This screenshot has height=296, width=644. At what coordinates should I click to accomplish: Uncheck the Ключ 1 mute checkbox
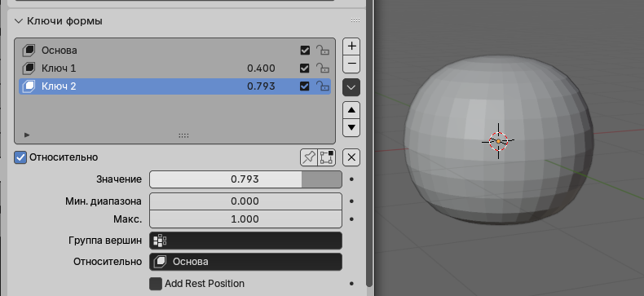coord(305,68)
